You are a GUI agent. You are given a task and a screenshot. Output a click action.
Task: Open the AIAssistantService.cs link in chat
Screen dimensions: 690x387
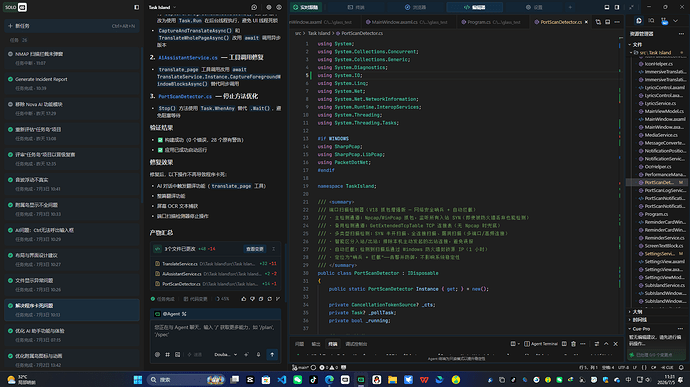click(188, 58)
